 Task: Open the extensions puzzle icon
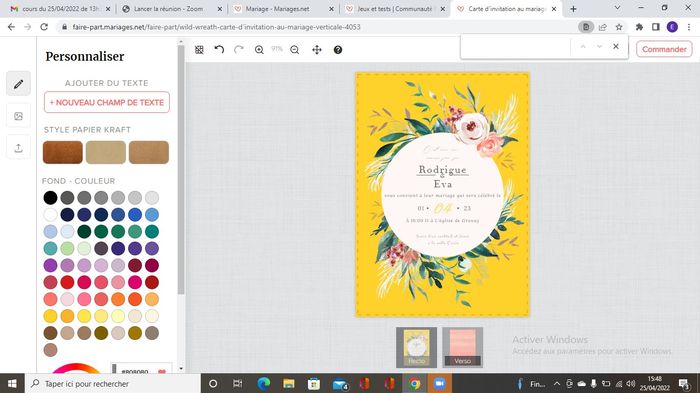point(639,27)
